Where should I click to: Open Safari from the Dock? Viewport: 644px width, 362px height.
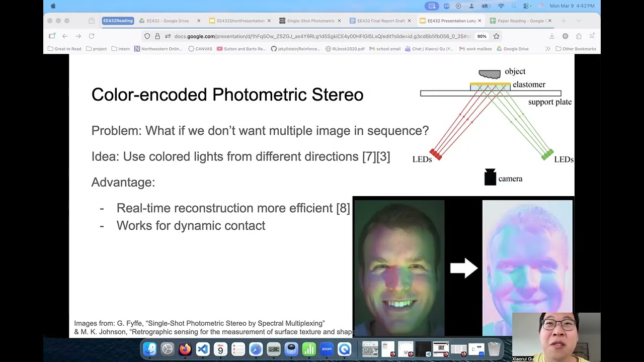[256, 349]
